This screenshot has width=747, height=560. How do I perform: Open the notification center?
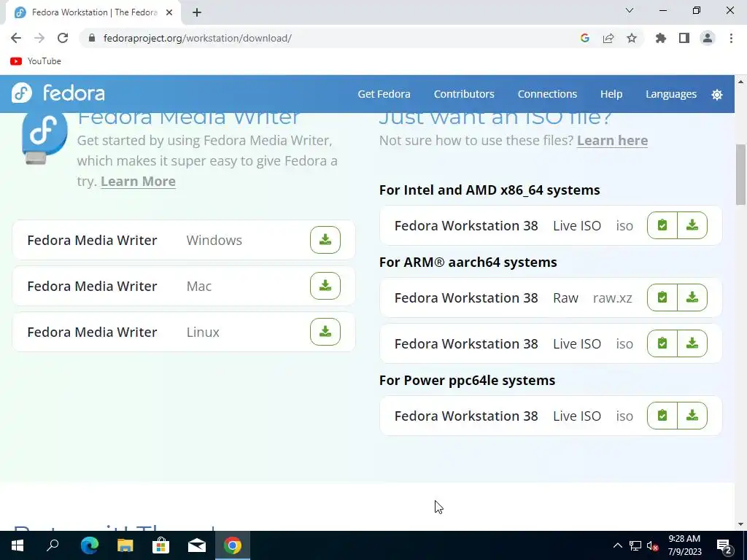coord(724,545)
